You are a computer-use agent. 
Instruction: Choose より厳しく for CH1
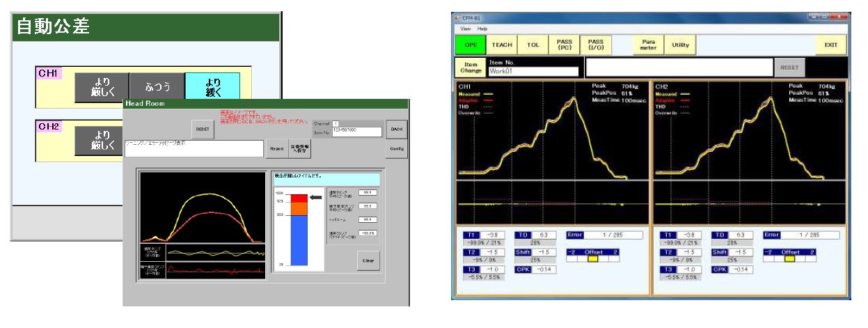102,86
